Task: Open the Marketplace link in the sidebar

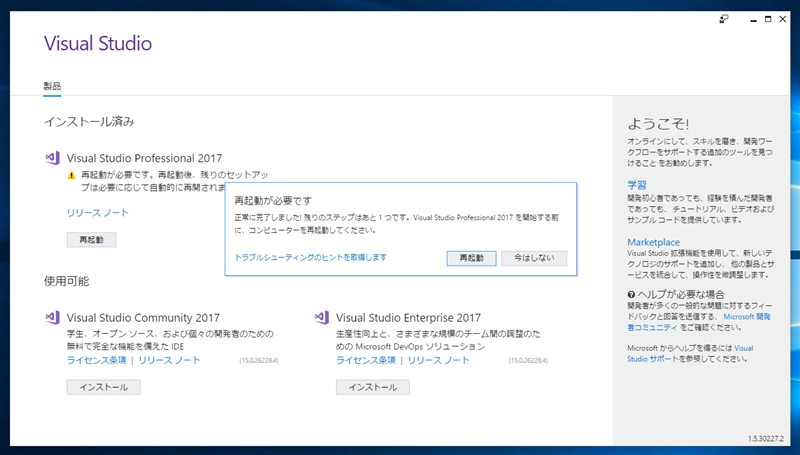Action: tap(654, 242)
